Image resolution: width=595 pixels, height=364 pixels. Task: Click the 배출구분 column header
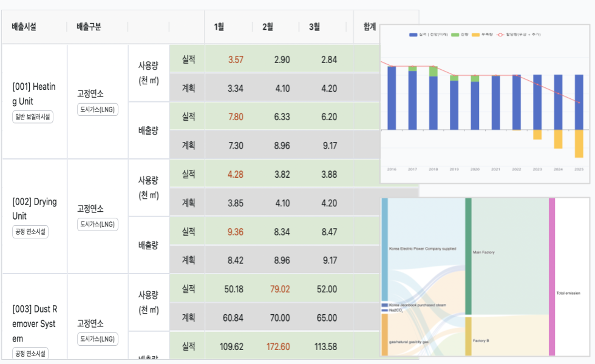point(89,27)
